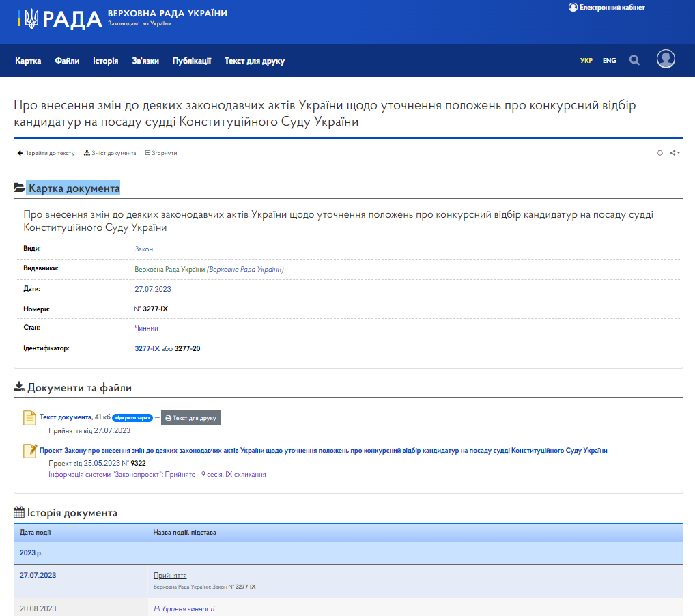The height and width of the screenshot is (616, 695).
Task: Click the draft pencil icon beside Проект Закону
Action: coord(29,451)
